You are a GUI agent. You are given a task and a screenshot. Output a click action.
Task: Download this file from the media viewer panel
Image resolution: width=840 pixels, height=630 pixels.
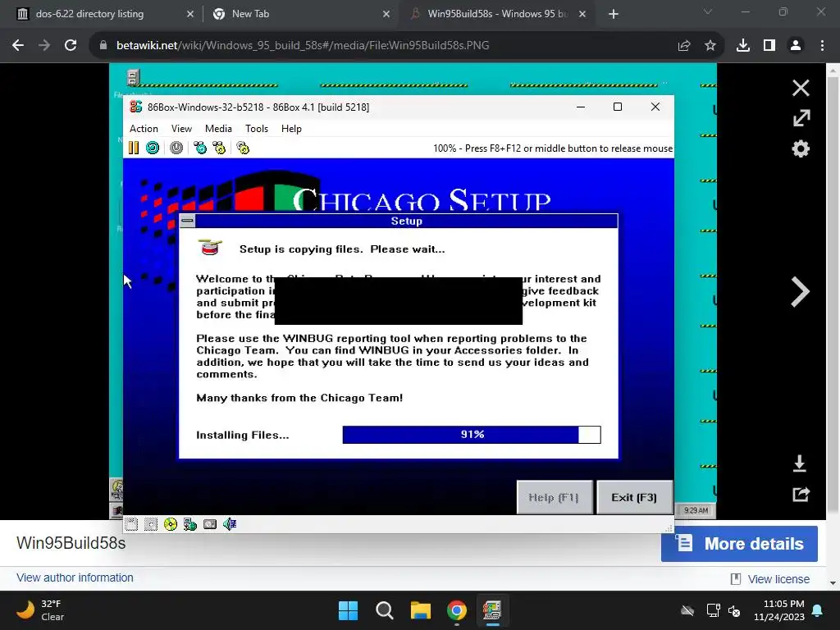point(800,463)
